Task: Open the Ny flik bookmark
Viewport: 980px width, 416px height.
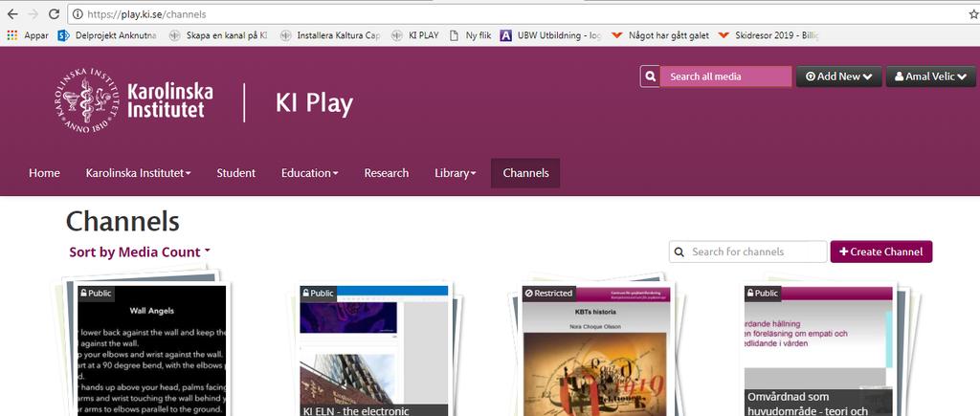Action: (x=471, y=35)
